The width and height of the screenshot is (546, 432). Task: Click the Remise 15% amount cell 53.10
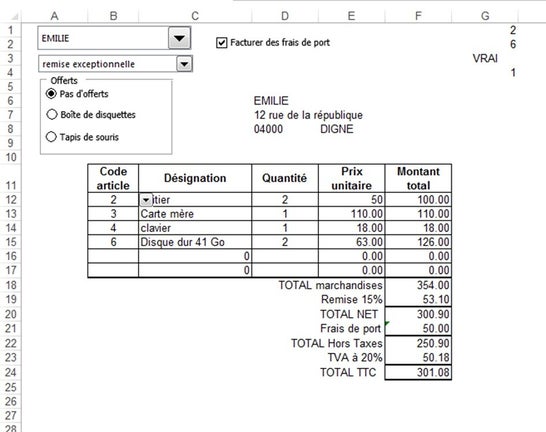click(x=418, y=299)
